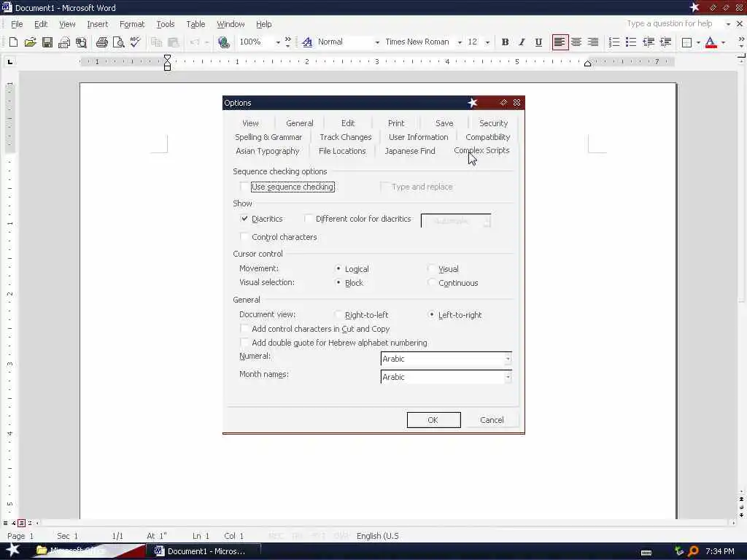Open the Table menu
Viewport: 747px width, 560px height.
click(x=196, y=24)
